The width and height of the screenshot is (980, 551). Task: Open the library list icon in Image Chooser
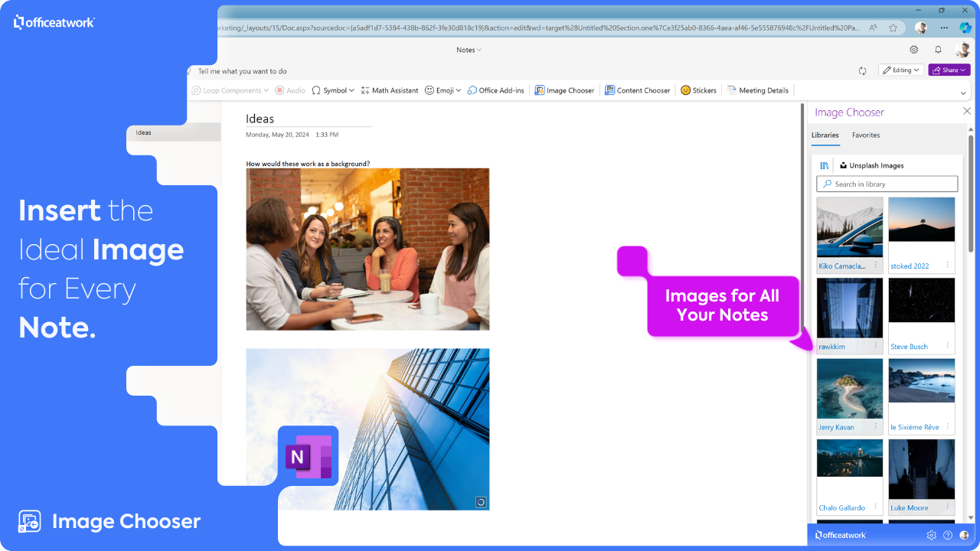point(825,165)
